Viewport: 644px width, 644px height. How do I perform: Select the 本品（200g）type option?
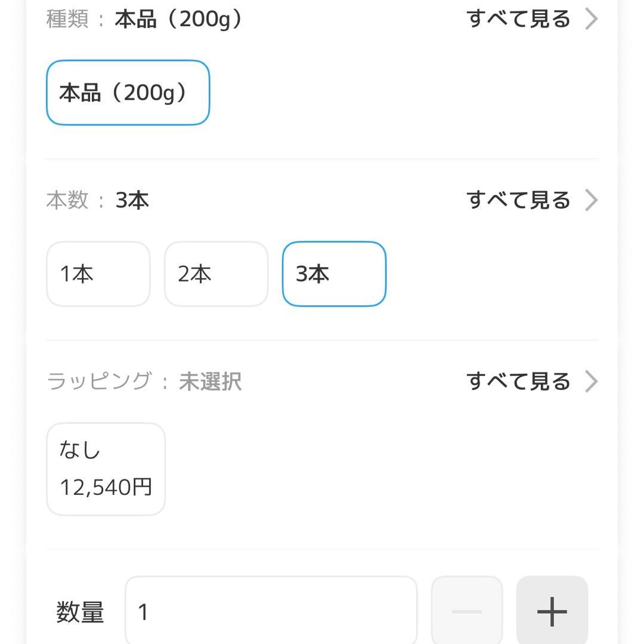pyautogui.click(x=128, y=92)
